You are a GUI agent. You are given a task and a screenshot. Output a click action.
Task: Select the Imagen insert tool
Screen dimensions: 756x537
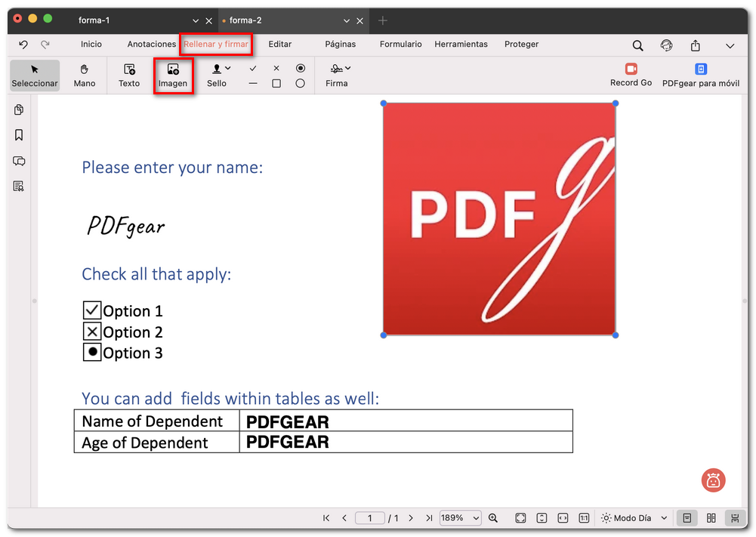[173, 76]
